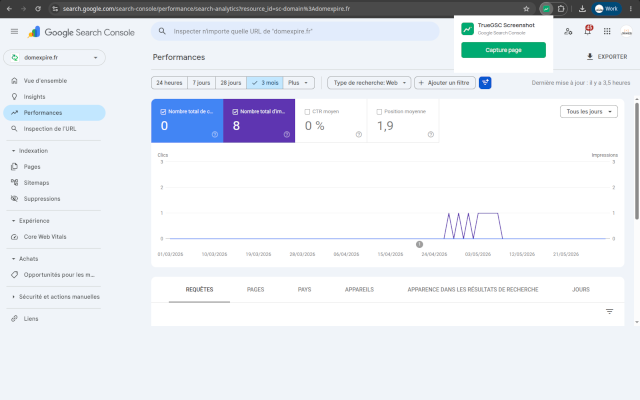This screenshot has width=640, height=400.
Task: Open Insights in sidebar
Action: coord(54,97)
